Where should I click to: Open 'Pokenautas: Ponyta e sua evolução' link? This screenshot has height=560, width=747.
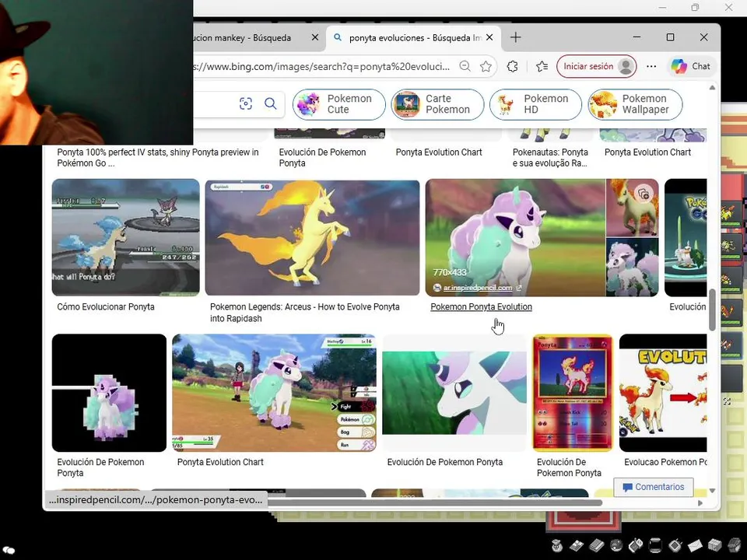pyautogui.click(x=550, y=158)
